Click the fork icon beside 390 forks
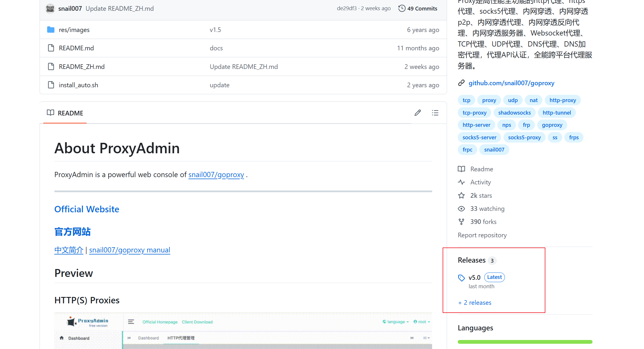 (461, 222)
